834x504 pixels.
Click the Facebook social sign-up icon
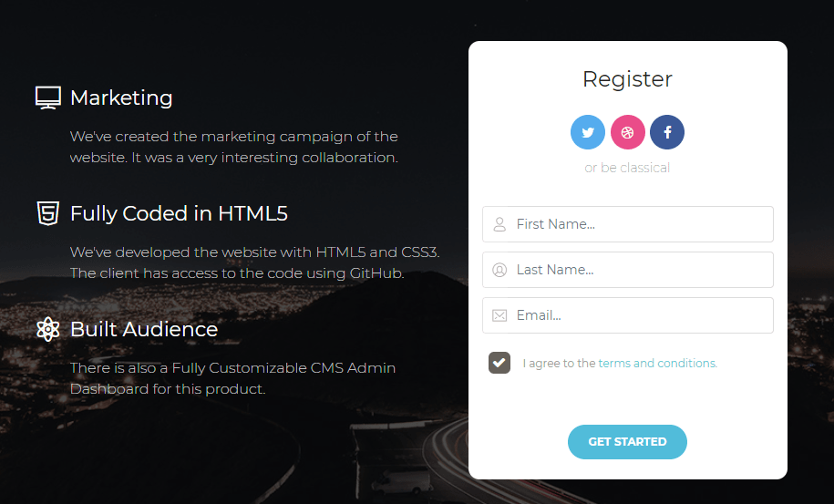[x=667, y=132]
